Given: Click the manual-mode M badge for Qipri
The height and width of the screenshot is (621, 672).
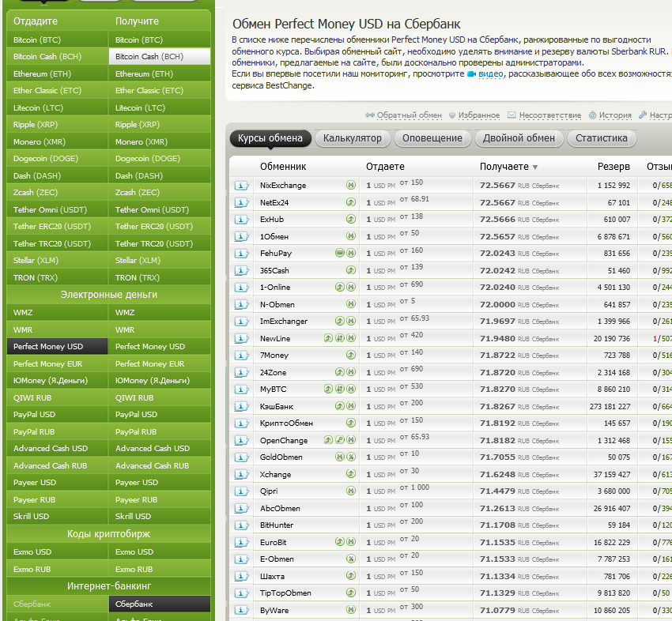Looking at the screenshot, I should [351, 491].
